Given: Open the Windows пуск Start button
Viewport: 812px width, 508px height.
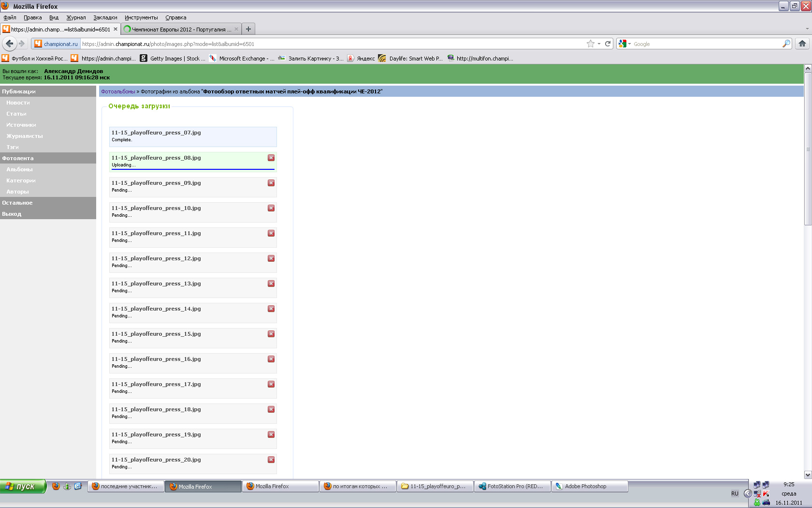Looking at the screenshot, I should point(23,486).
